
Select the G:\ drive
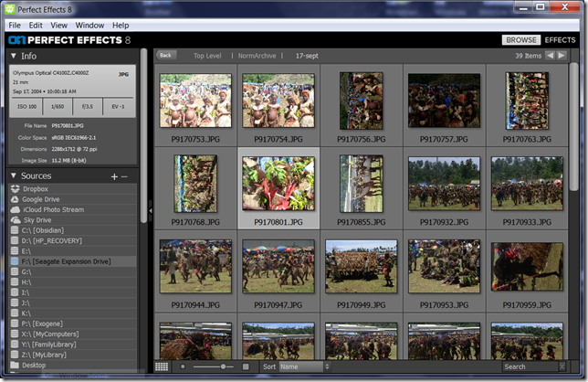72,271
